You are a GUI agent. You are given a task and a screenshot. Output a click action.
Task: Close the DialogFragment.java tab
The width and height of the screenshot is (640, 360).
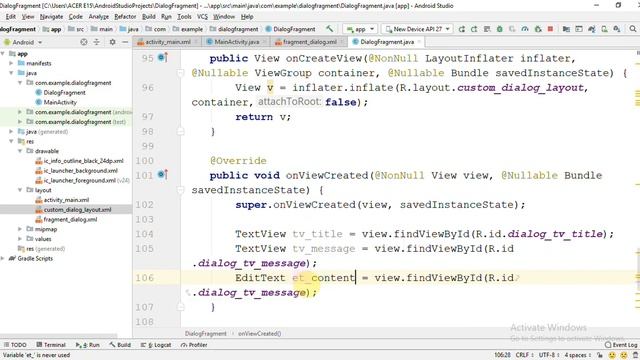pyautogui.click(x=419, y=42)
